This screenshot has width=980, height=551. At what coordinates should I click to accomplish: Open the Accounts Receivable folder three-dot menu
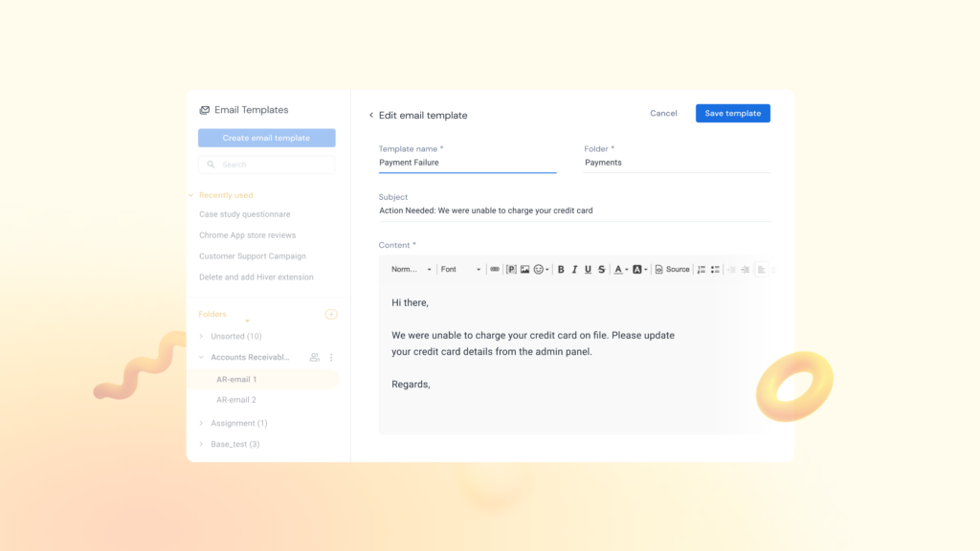[331, 357]
